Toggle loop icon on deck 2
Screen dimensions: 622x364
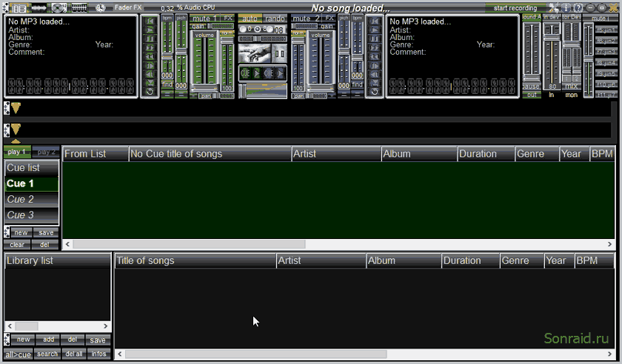pyautogui.click(x=374, y=92)
